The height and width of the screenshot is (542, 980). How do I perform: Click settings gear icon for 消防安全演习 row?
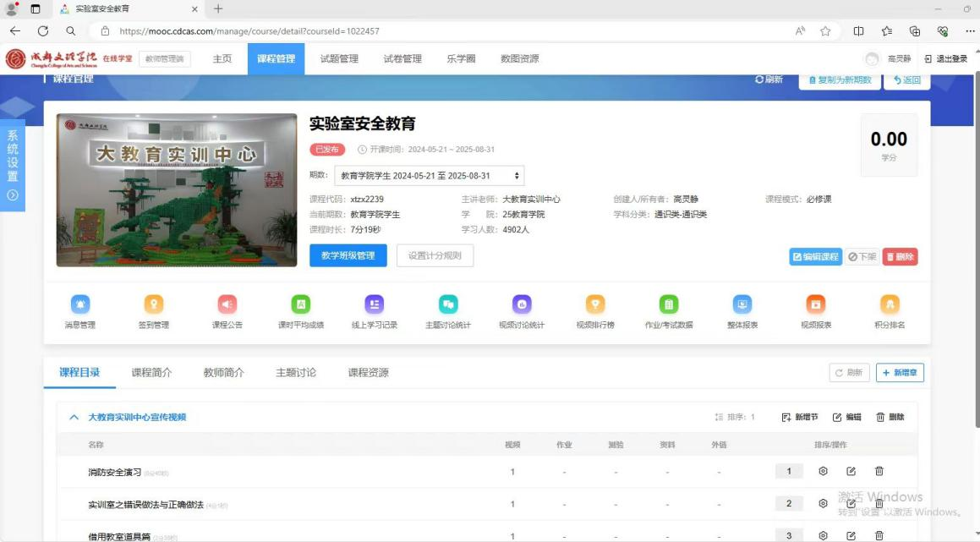823,471
